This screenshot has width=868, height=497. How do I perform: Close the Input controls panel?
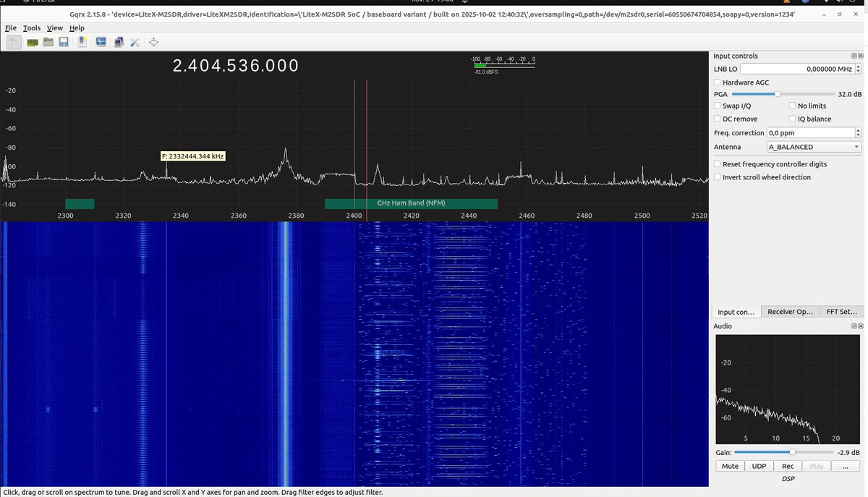(860, 56)
